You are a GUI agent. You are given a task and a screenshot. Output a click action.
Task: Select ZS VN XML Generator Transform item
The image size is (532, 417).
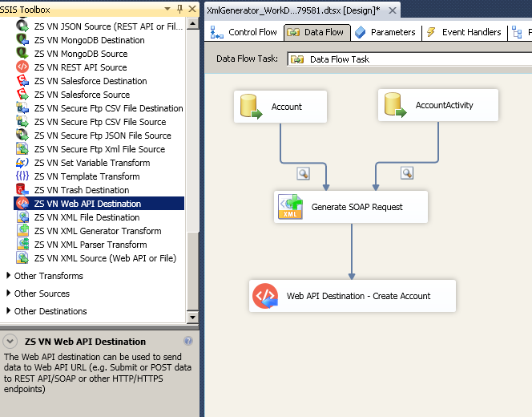[x=97, y=231]
